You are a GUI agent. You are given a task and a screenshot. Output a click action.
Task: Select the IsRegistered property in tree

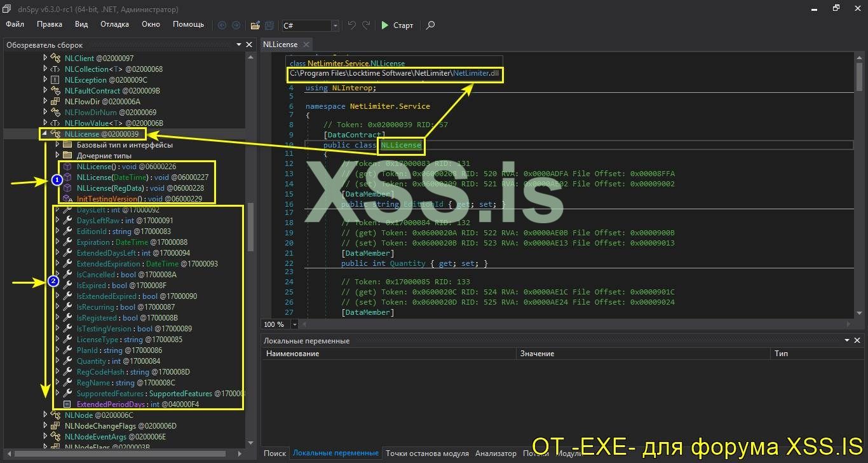97,318
